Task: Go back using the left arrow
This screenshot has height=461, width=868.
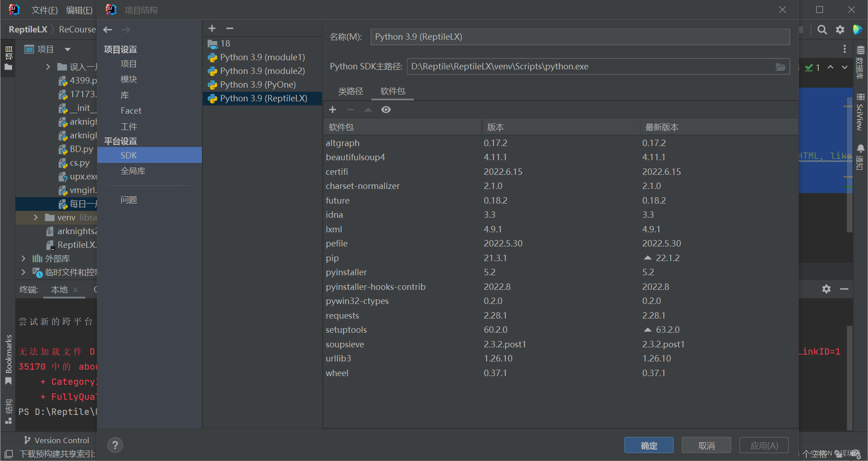Action: point(108,30)
